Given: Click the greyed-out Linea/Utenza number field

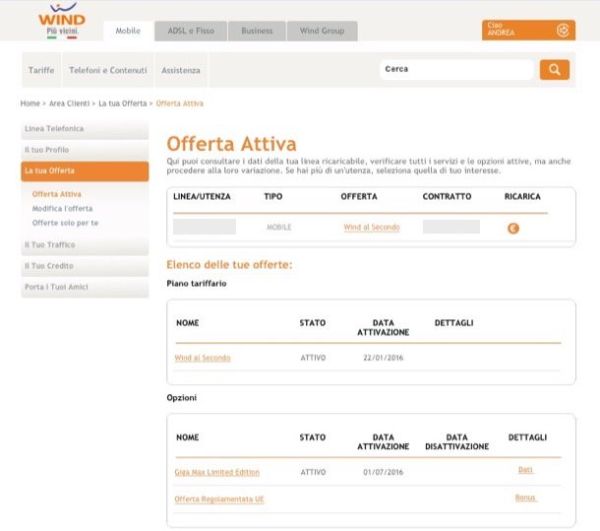Looking at the screenshot, I should click(x=204, y=226).
